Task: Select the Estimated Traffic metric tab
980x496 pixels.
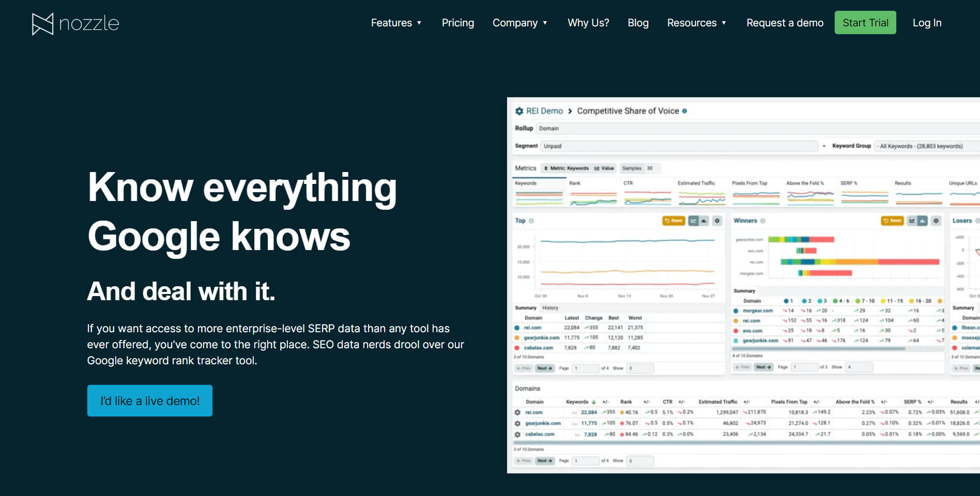Action: pos(702,192)
